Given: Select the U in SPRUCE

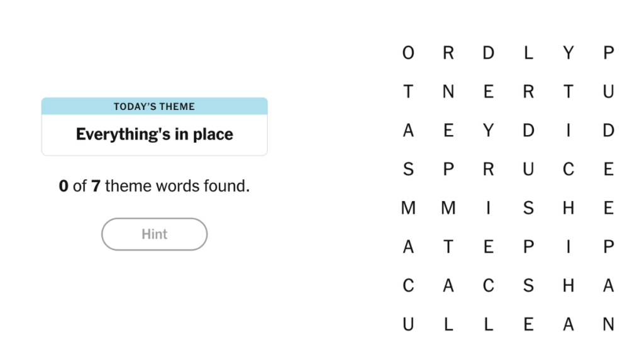Looking at the screenshot, I should pyautogui.click(x=529, y=169).
